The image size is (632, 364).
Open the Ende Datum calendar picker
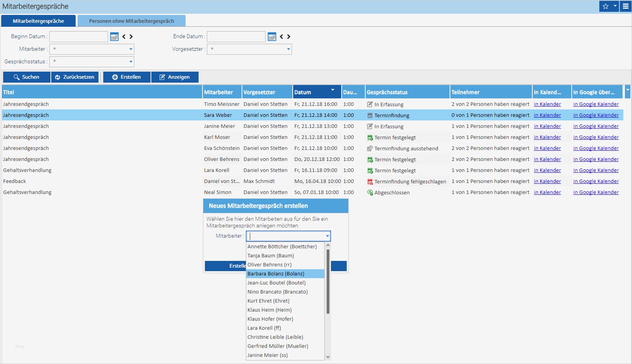272,37
